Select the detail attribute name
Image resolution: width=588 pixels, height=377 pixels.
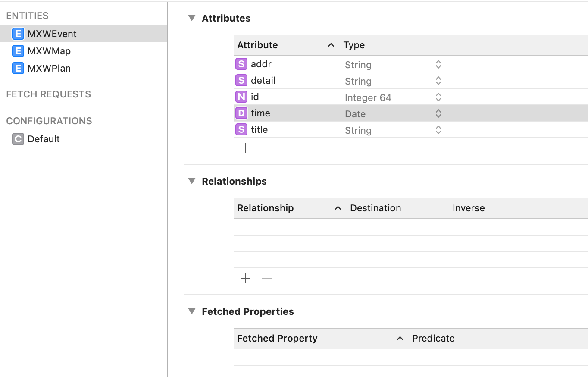pyautogui.click(x=263, y=80)
